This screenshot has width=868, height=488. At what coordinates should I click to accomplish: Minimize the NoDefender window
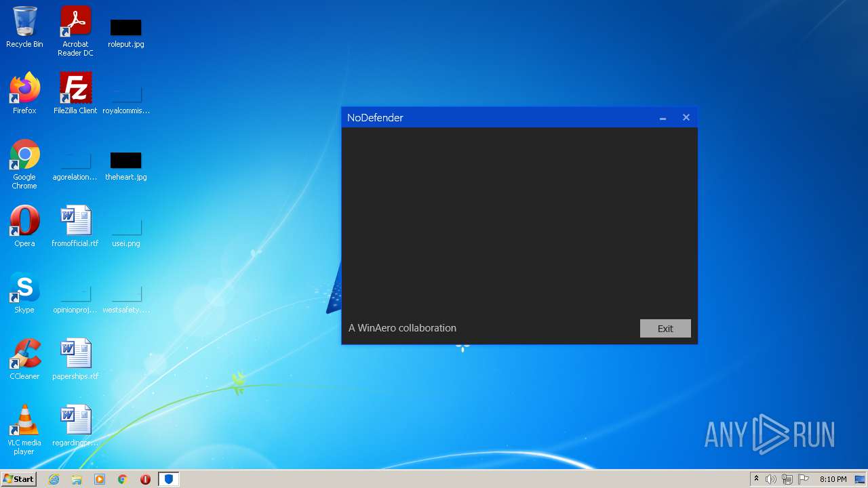(x=663, y=118)
